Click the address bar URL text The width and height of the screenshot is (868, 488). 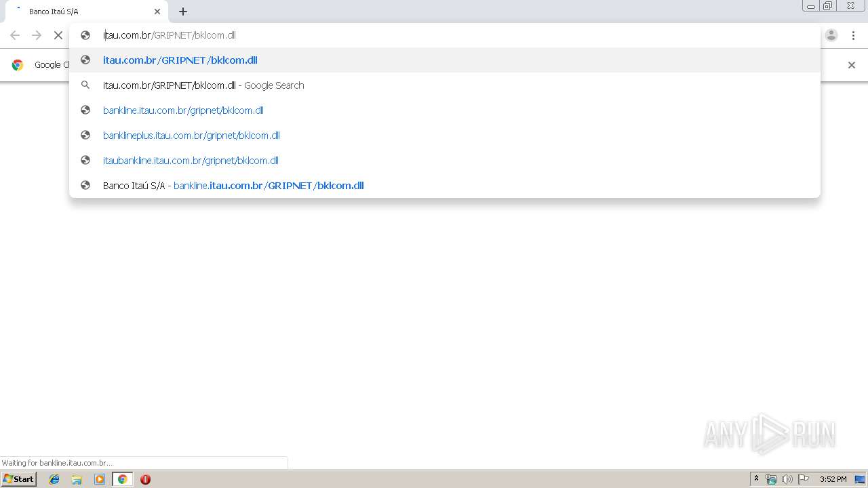point(170,35)
